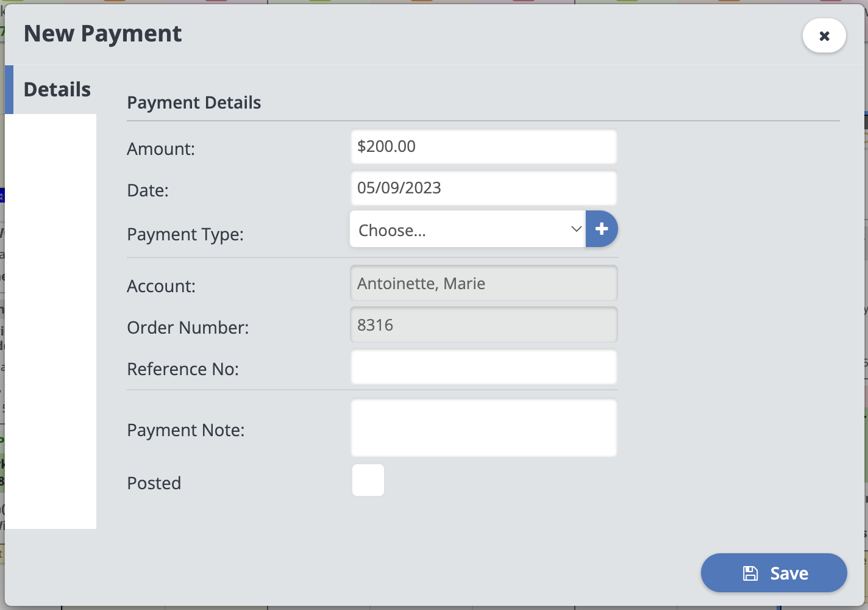868x610 pixels.
Task: Select the Details tab
Action: coord(57,90)
